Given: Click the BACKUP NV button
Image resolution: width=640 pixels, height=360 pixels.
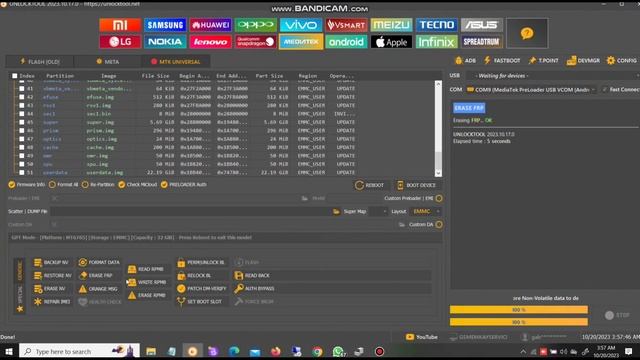Looking at the screenshot, I should click(52, 262).
